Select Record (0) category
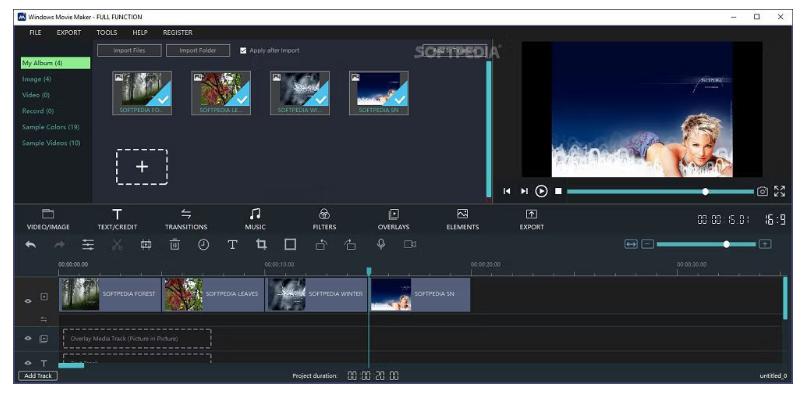The width and height of the screenshot is (806, 400). pyautogui.click(x=38, y=111)
